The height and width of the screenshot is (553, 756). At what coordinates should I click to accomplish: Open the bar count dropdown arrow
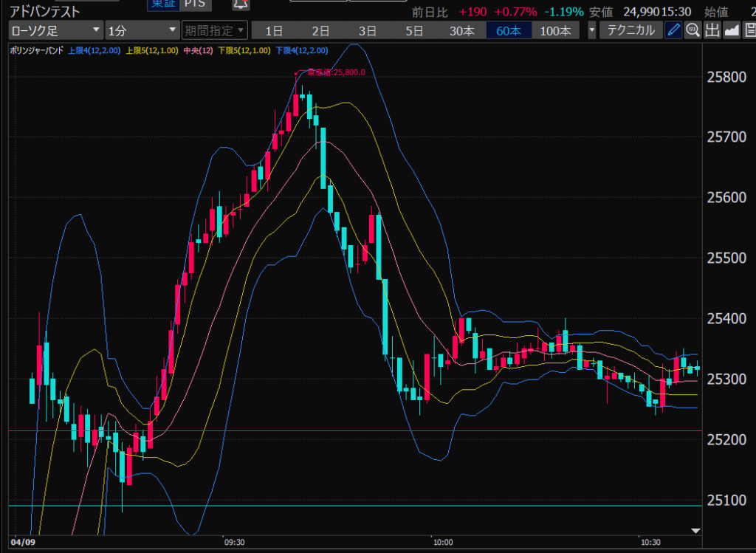(592, 30)
